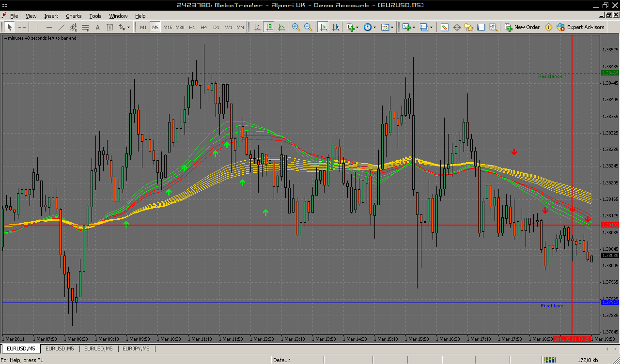This screenshot has width=620, height=364.
Task: Open the Data Window crosshair icon
Action: 456,27
